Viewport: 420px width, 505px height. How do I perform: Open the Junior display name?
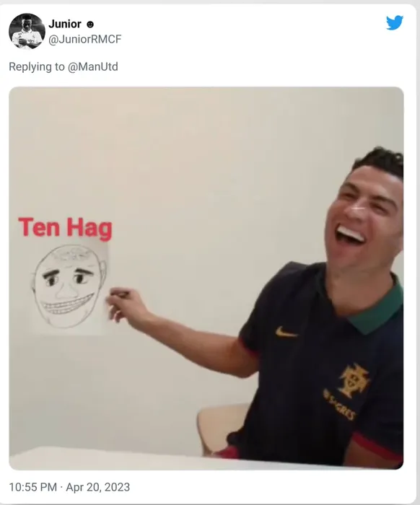(x=65, y=24)
